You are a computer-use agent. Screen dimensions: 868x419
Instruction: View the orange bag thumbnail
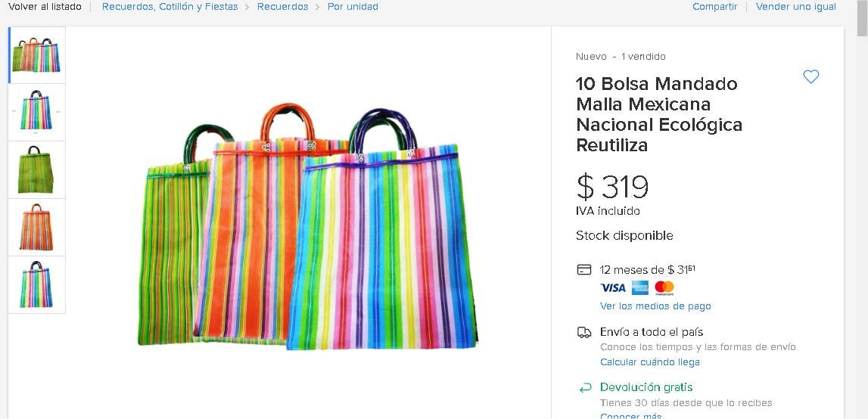click(x=37, y=227)
